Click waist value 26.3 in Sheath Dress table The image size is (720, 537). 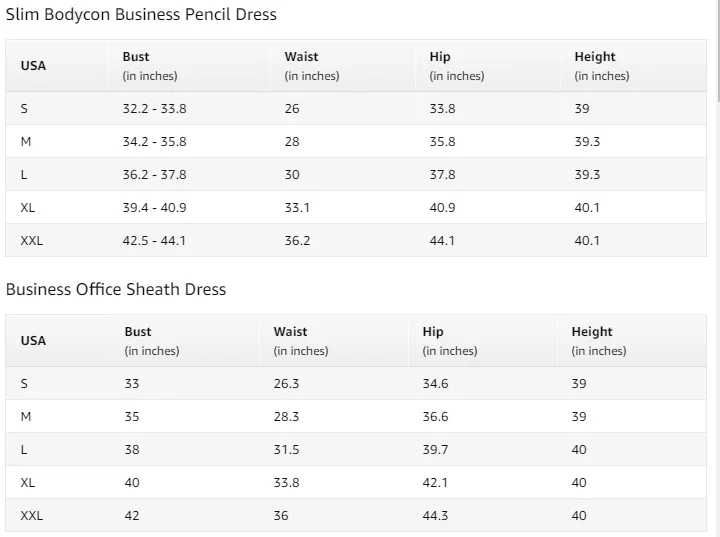pos(286,384)
